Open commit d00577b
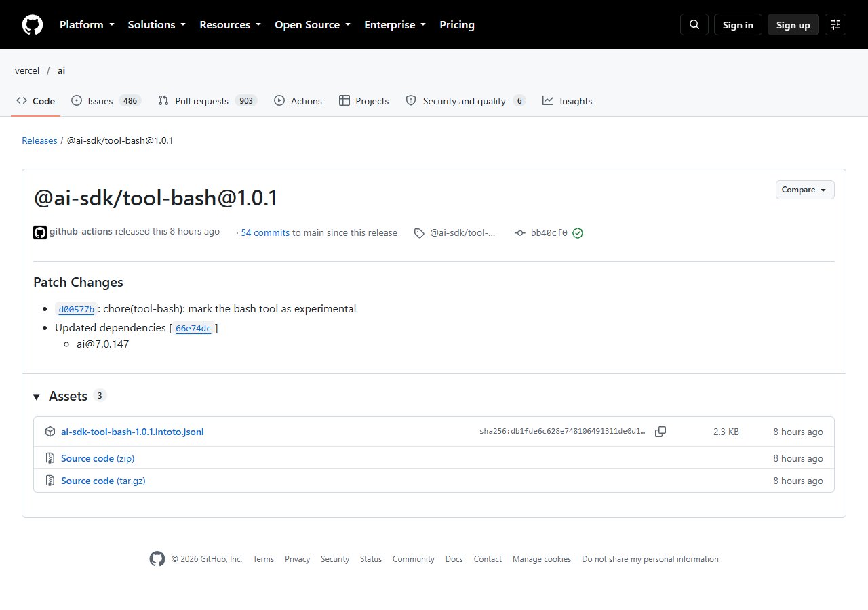Image resolution: width=868 pixels, height=610 pixels. point(77,310)
